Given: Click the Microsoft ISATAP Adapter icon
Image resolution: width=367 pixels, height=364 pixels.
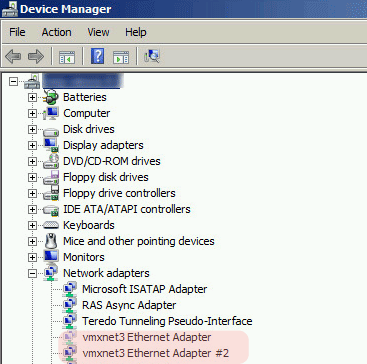Looking at the screenshot, I should (x=70, y=289).
